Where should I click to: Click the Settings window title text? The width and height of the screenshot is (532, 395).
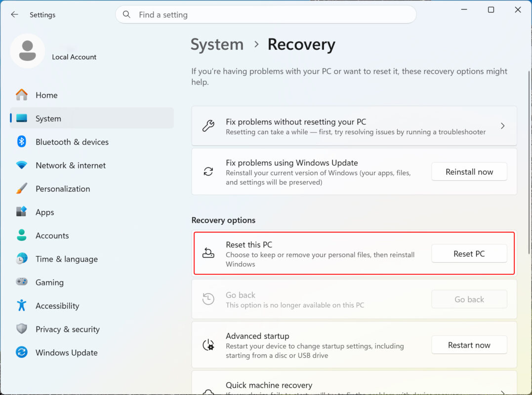point(42,15)
